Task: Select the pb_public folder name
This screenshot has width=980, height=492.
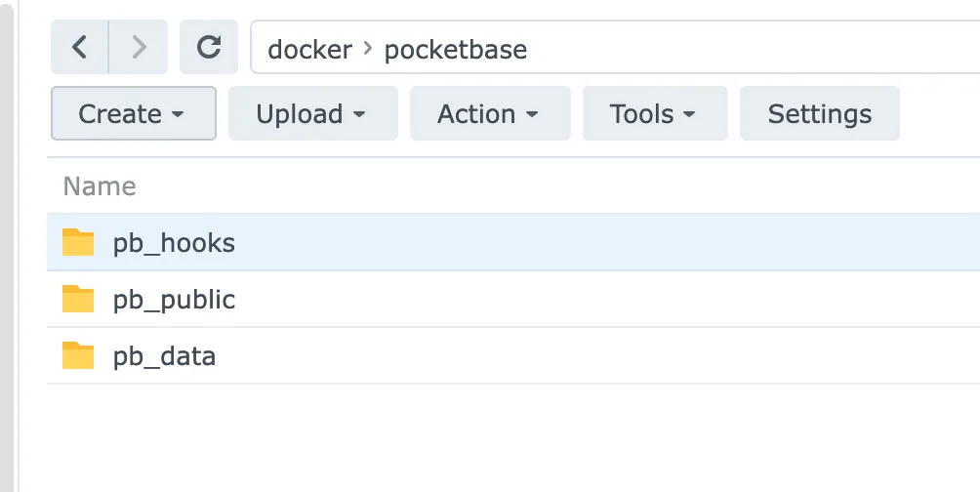Action: pos(174,300)
